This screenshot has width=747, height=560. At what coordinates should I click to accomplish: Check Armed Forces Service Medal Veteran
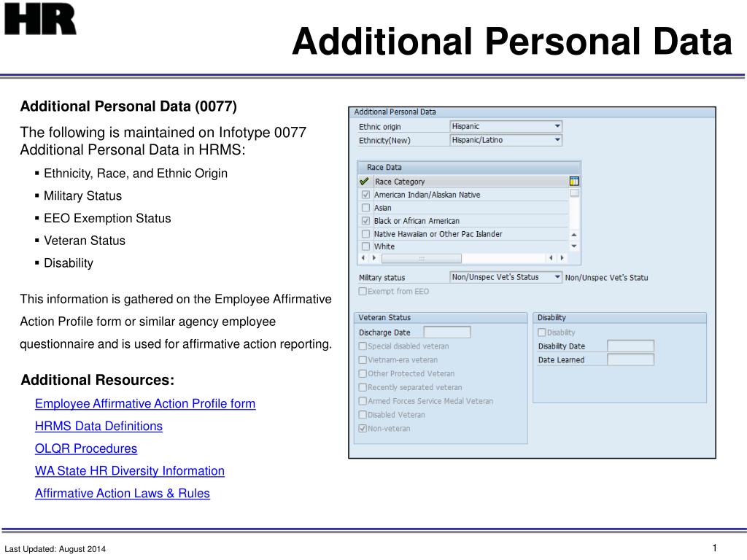[363, 402]
